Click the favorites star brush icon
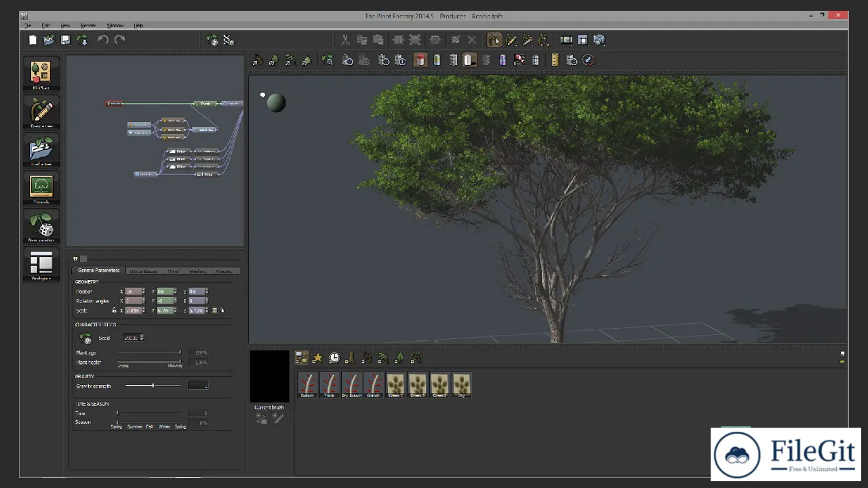The height and width of the screenshot is (488, 868). 317,358
